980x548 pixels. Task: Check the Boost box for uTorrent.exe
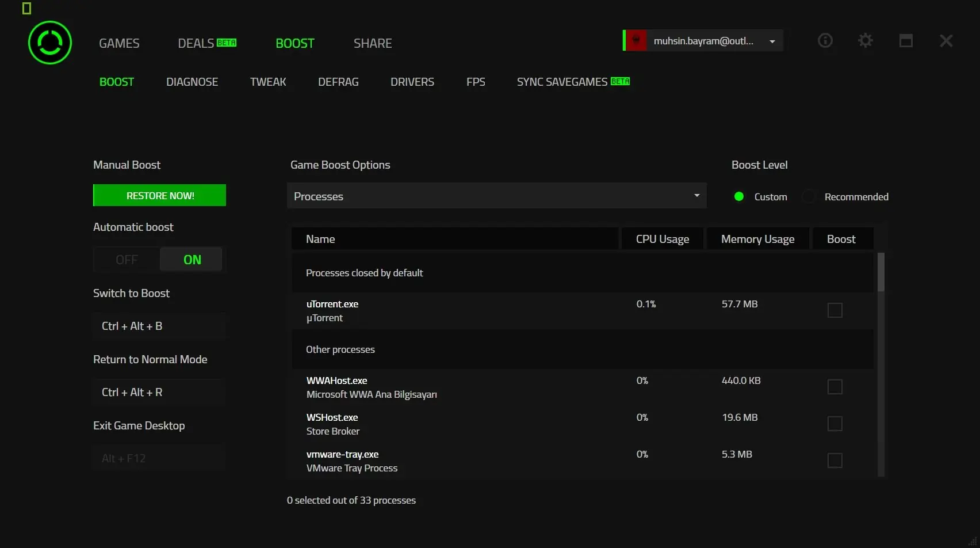point(835,310)
